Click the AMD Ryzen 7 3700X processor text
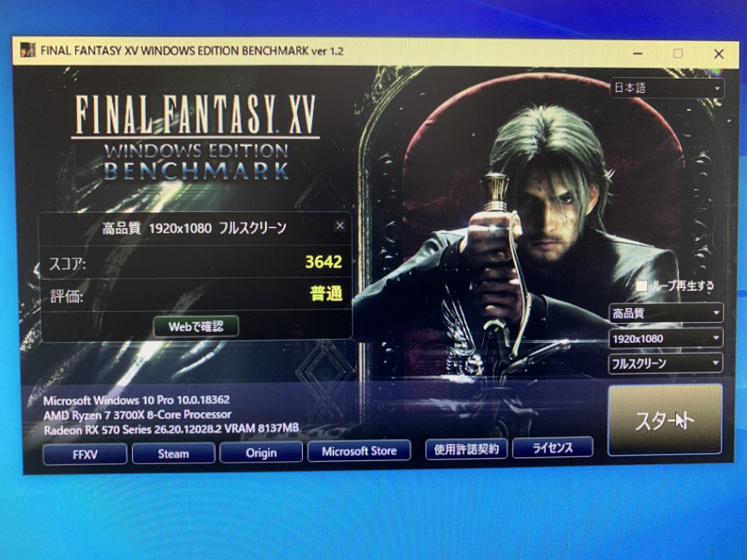 click(137, 415)
